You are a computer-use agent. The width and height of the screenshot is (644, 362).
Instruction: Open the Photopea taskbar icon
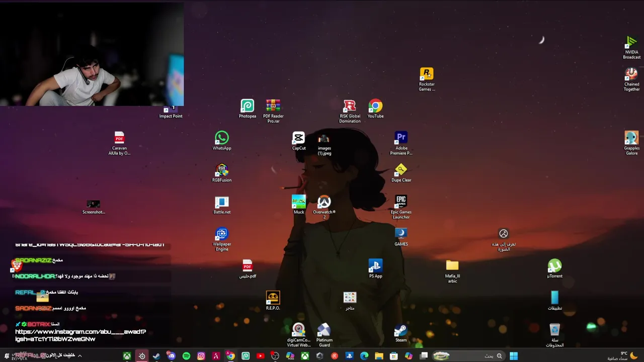pyautogui.click(x=246, y=356)
